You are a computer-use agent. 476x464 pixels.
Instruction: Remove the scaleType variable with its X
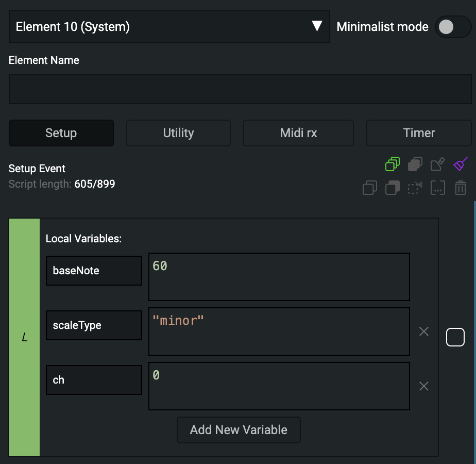(x=424, y=332)
